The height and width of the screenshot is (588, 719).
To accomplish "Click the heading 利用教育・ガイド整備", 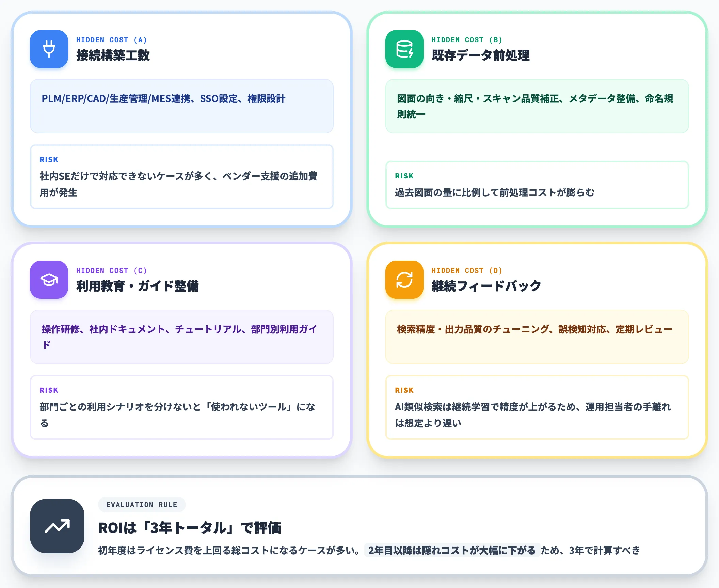I will [138, 286].
